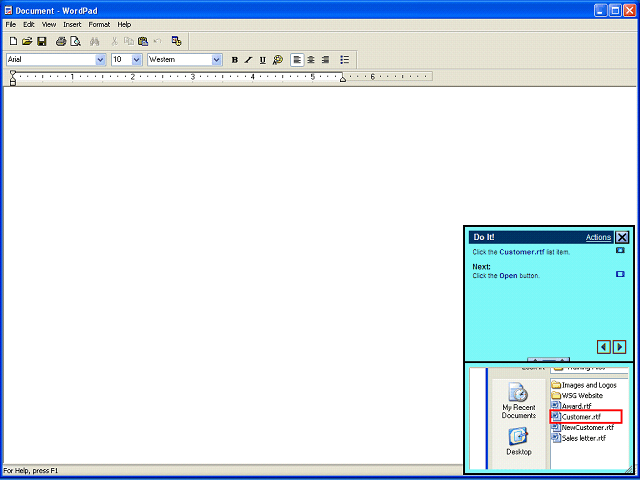This screenshot has height=480, width=640.
Task: Expand the font size 10 dropdown
Action: click(137, 60)
